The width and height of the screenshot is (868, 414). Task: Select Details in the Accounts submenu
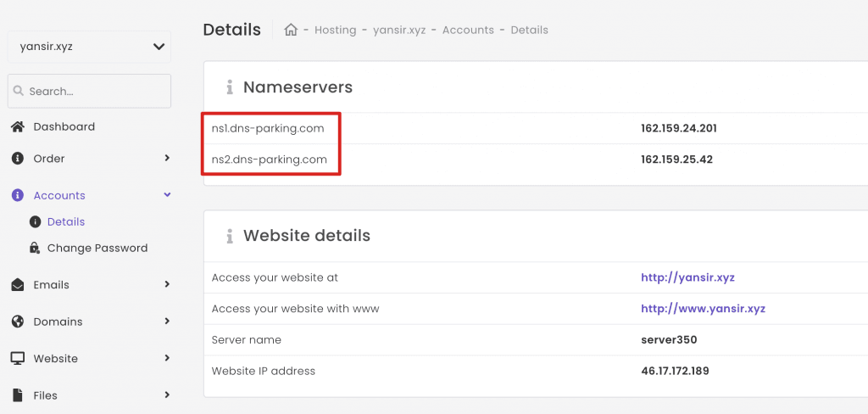point(66,221)
